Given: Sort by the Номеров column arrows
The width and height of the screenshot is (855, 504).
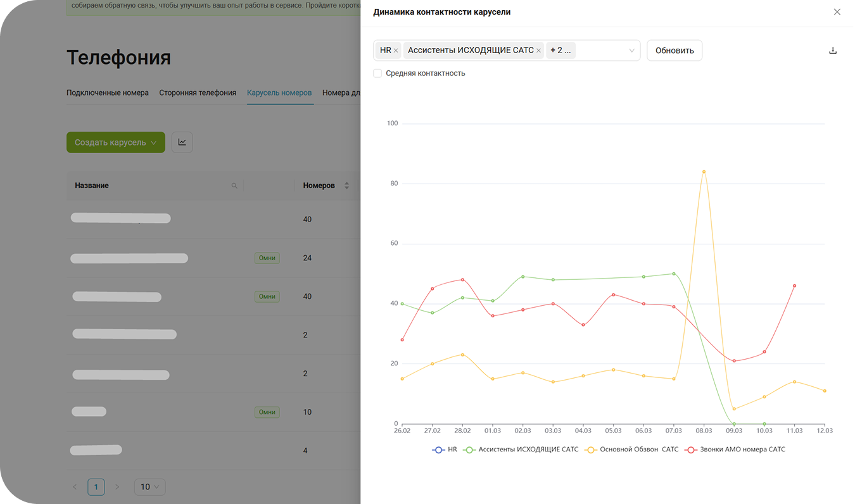Looking at the screenshot, I should (x=346, y=186).
